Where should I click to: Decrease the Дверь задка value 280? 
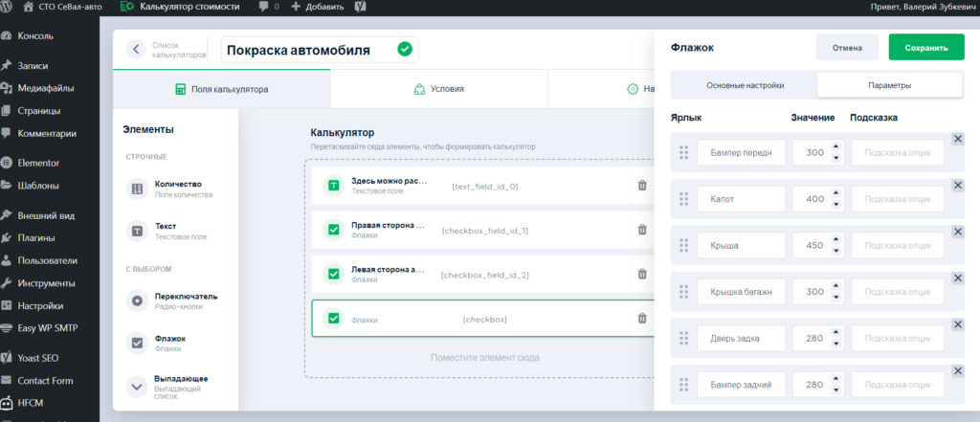pos(835,344)
